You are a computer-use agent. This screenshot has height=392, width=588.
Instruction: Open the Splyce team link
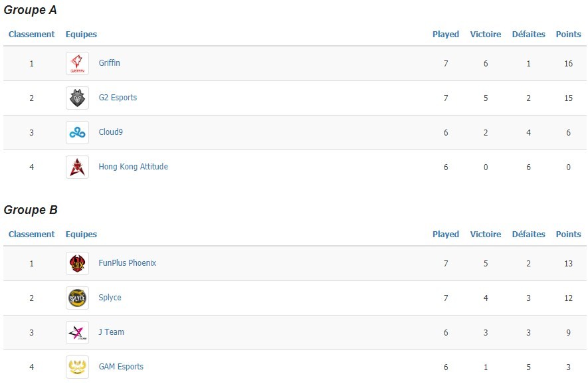point(110,298)
